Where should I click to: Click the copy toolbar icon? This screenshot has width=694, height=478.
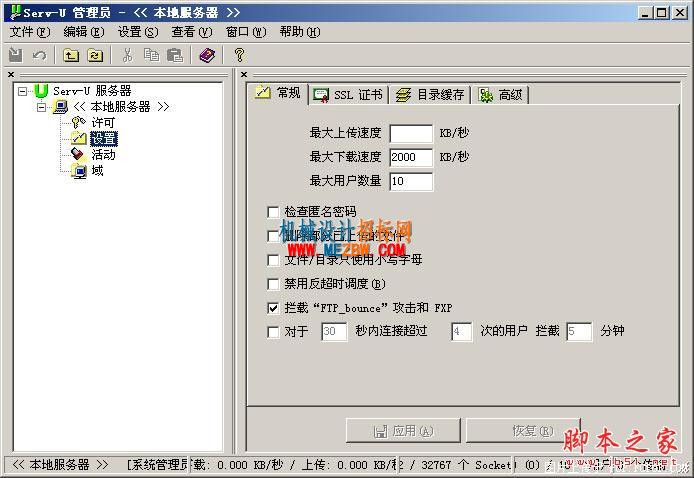coord(151,55)
